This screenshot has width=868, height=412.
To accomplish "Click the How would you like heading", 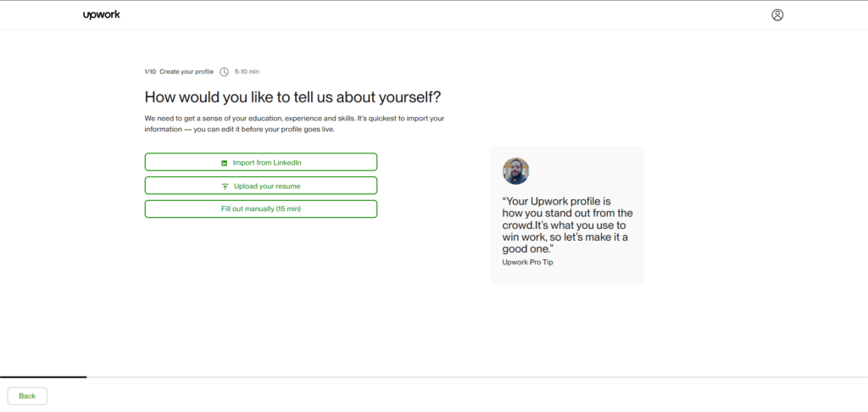I will [x=292, y=97].
